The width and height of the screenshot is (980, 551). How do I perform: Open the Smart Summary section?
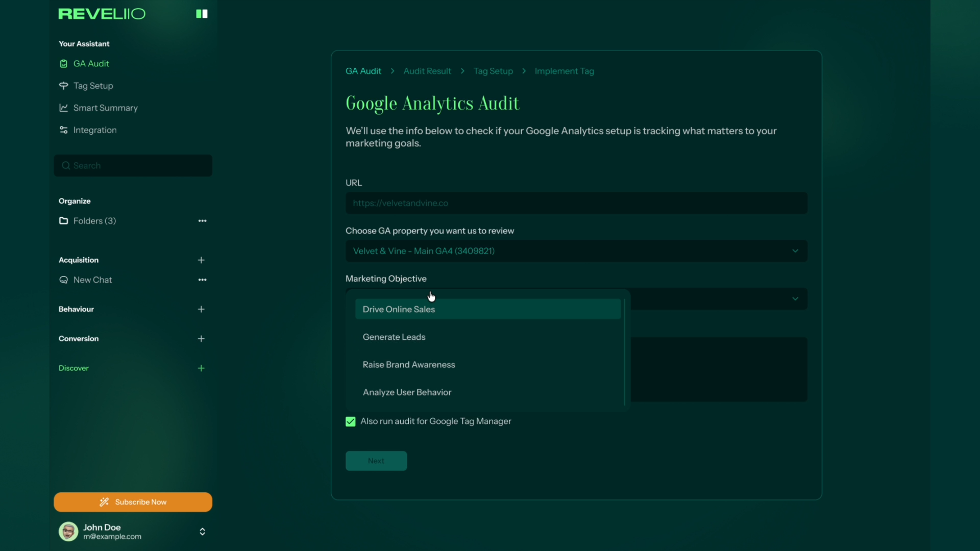tap(105, 108)
